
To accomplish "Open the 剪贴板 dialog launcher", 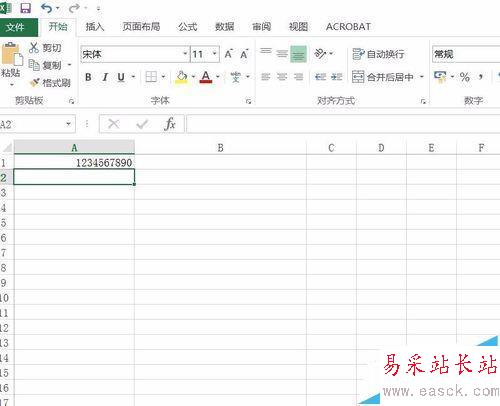I will click(x=71, y=101).
